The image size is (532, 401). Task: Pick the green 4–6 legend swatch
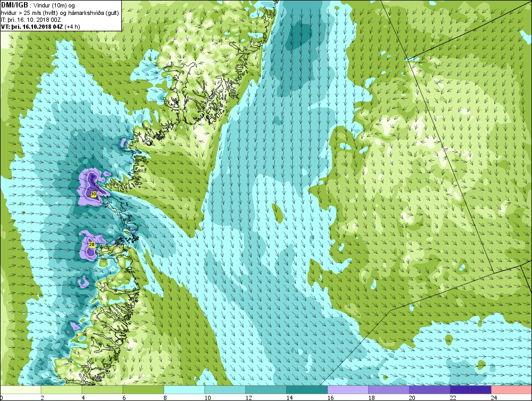pos(102,390)
